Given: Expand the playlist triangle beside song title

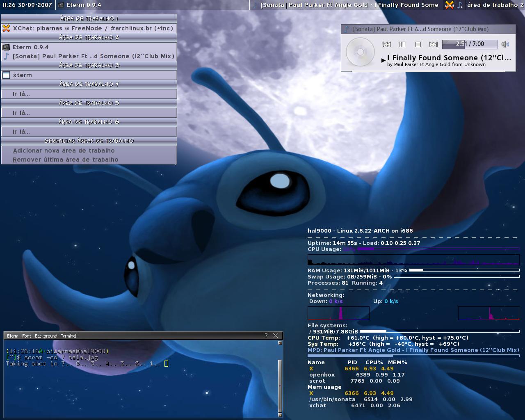Looking at the screenshot, I should [x=383, y=60].
